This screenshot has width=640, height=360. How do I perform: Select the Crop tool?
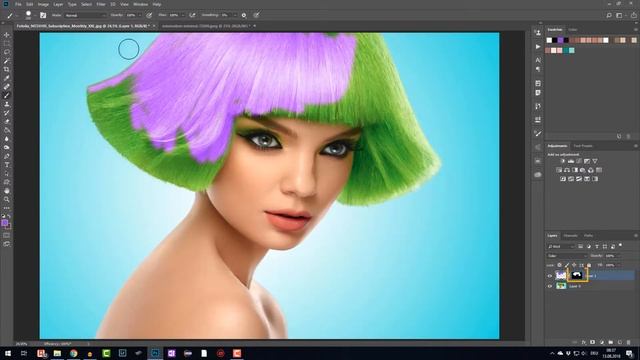7,69
